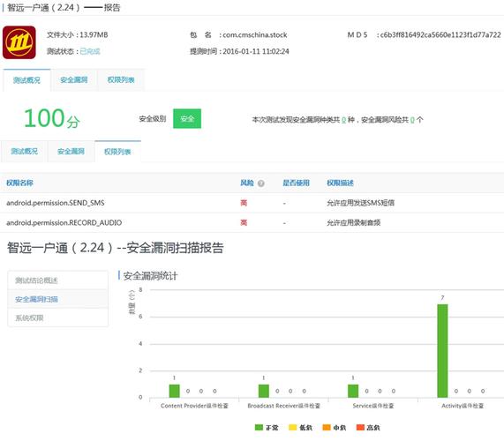Viewport: 504px width, 441px height.
Task: Click the 安全漏洞统计 chart heading
Action: pos(150,275)
